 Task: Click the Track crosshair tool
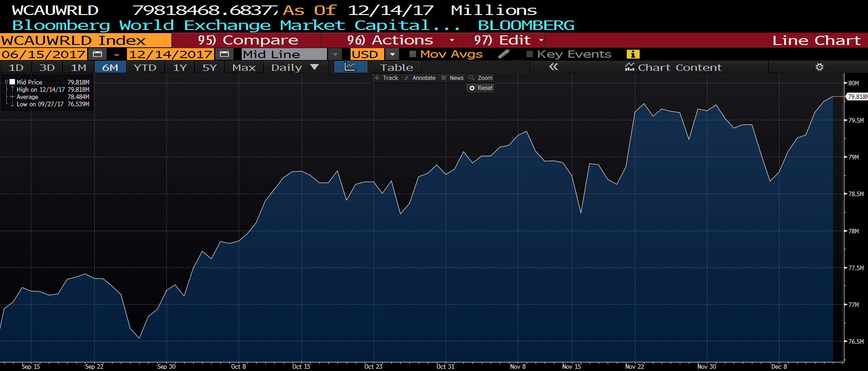coord(386,78)
